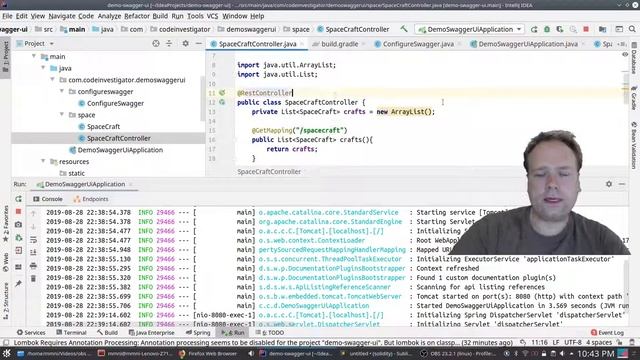This screenshot has height=360, width=640.
Task: Collapse the main folder node
Action: [x=33, y=56]
